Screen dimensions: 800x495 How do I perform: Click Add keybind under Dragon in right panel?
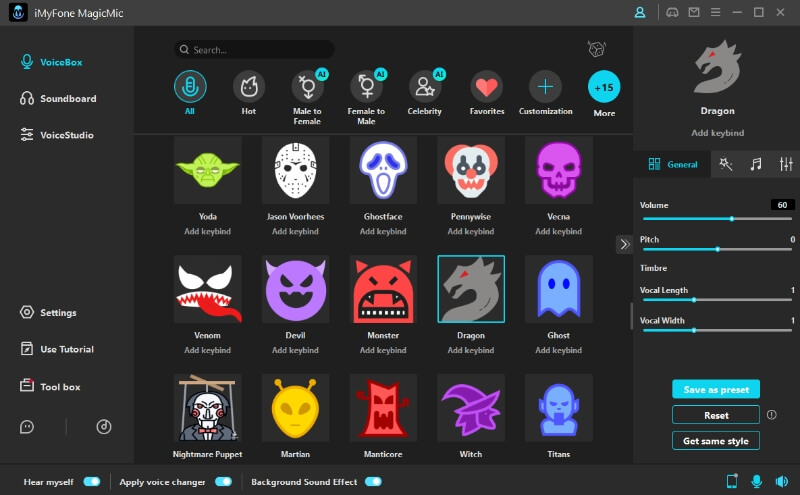click(717, 133)
